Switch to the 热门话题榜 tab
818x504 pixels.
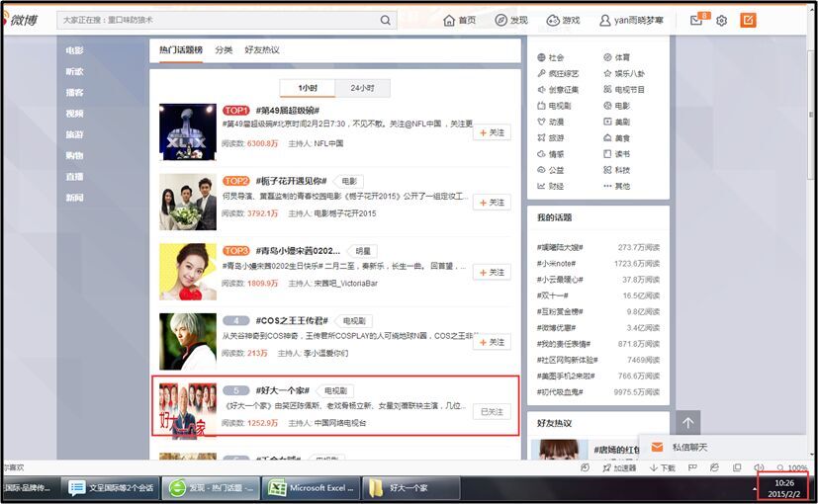(181, 50)
